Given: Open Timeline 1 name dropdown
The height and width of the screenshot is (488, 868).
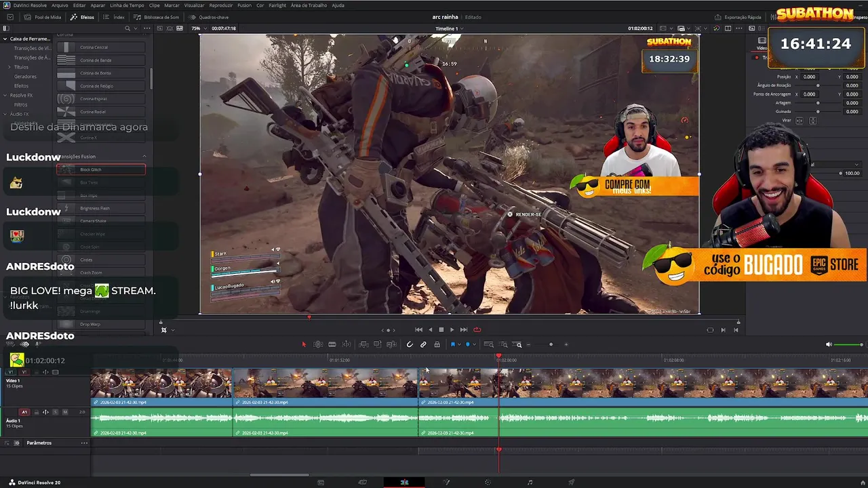Looking at the screenshot, I should pos(450,28).
